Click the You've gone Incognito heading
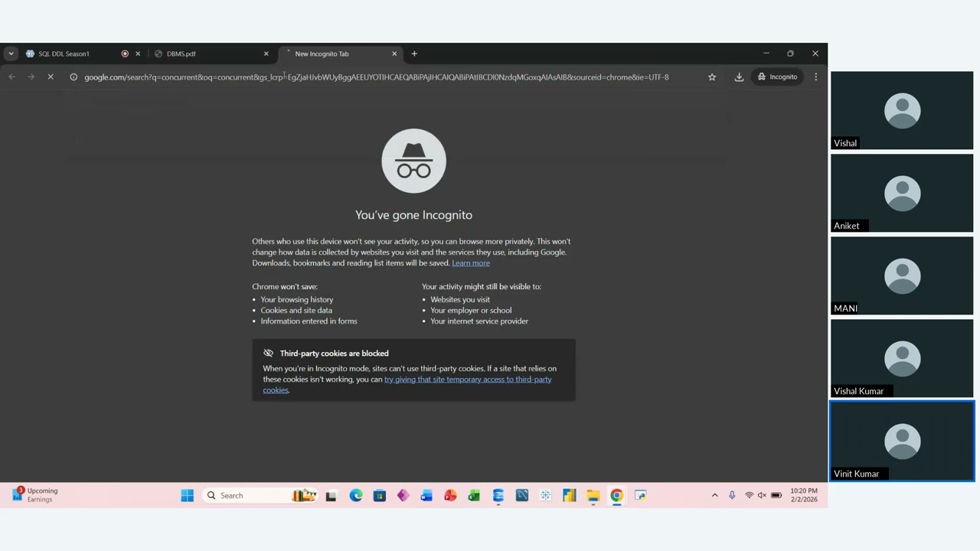The height and width of the screenshot is (551, 980). (x=413, y=215)
